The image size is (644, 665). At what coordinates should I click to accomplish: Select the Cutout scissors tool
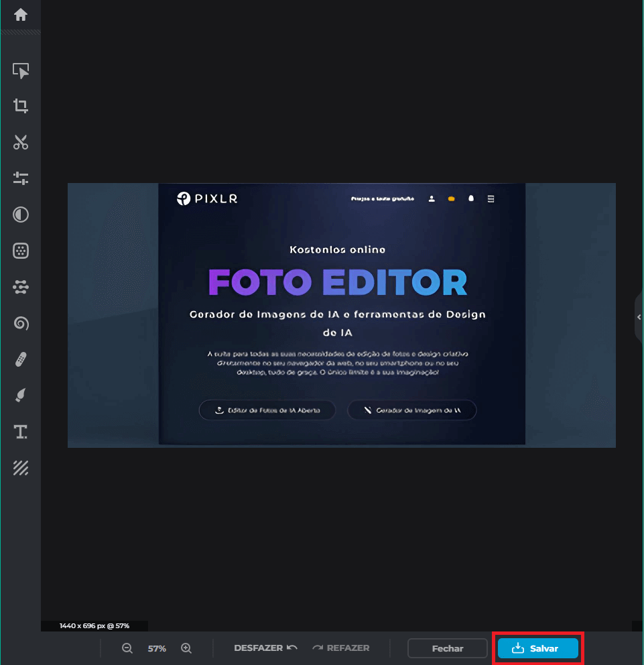[20, 142]
